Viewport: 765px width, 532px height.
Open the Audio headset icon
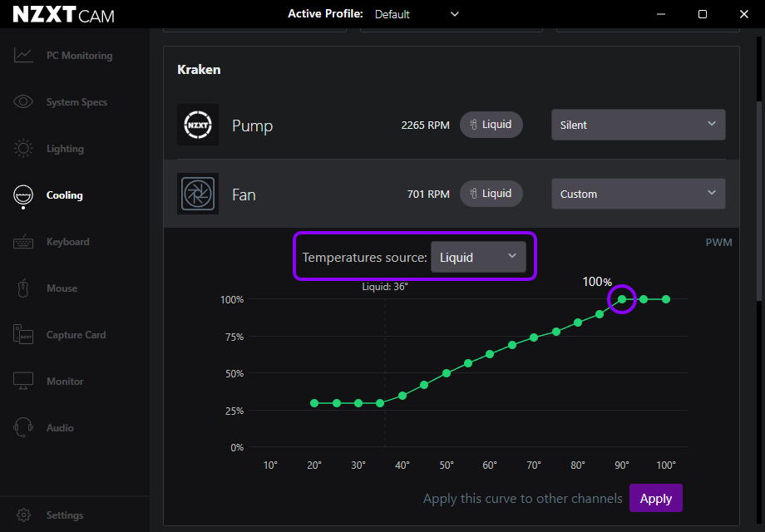coord(23,428)
